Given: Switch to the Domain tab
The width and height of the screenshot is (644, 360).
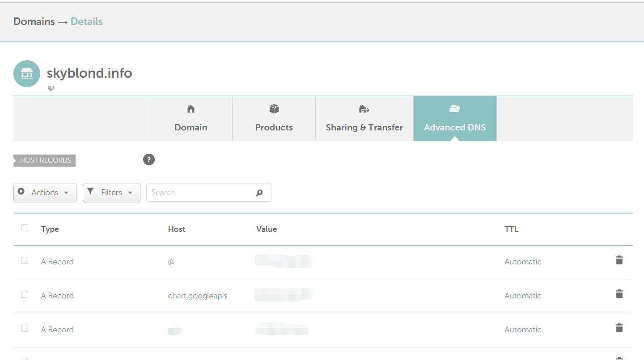Looking at the screenshot, I should [x=191, y=118].
